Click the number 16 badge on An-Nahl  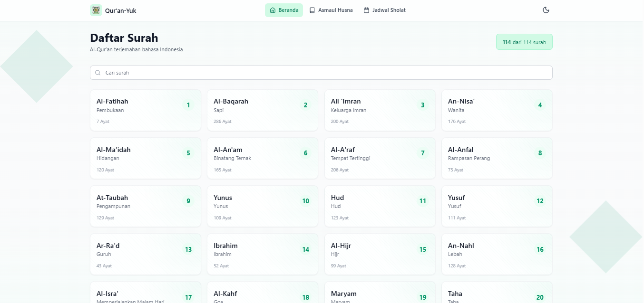click(540, 249)
